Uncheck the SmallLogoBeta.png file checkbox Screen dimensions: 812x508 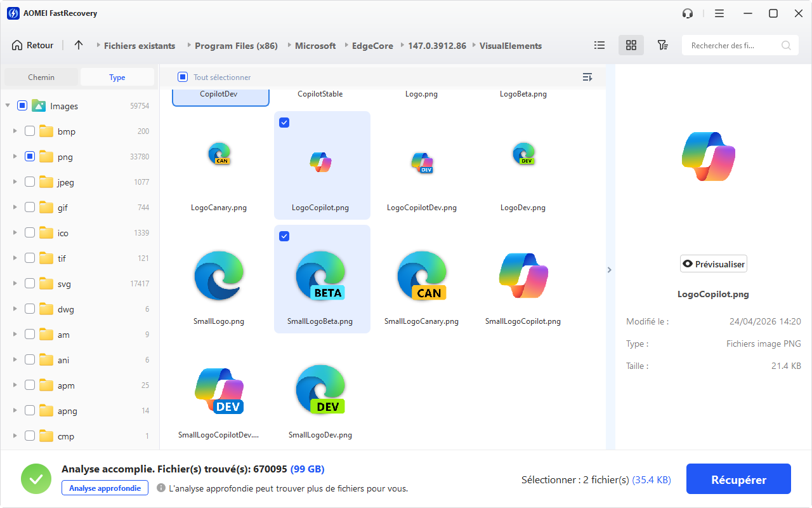284,236
